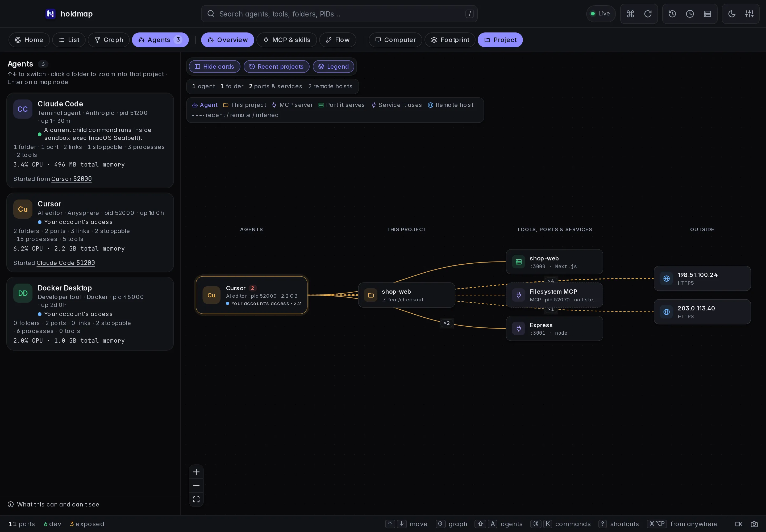Click the ×4 edge count label
The width and height of the screenshot is (766, 532).
coord(551,281)
